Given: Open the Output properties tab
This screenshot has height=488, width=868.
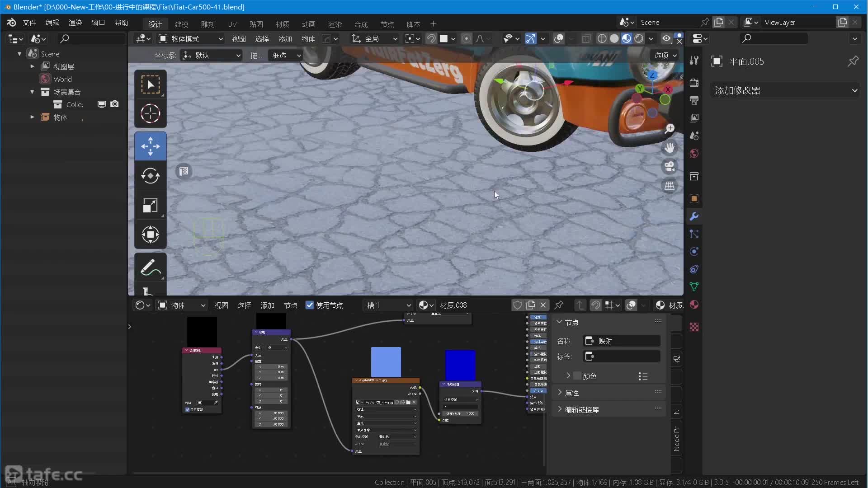Looking at the screenshot, I should pyautogui.click(x=694, y=100).
